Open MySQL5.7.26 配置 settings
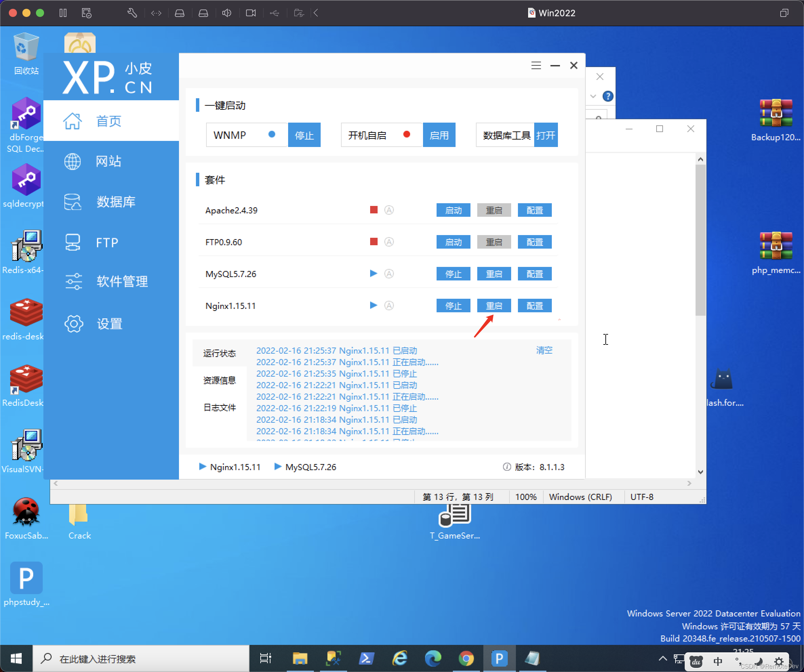The width and height of the screenshot is (804, 672). [x=535, y=274]
